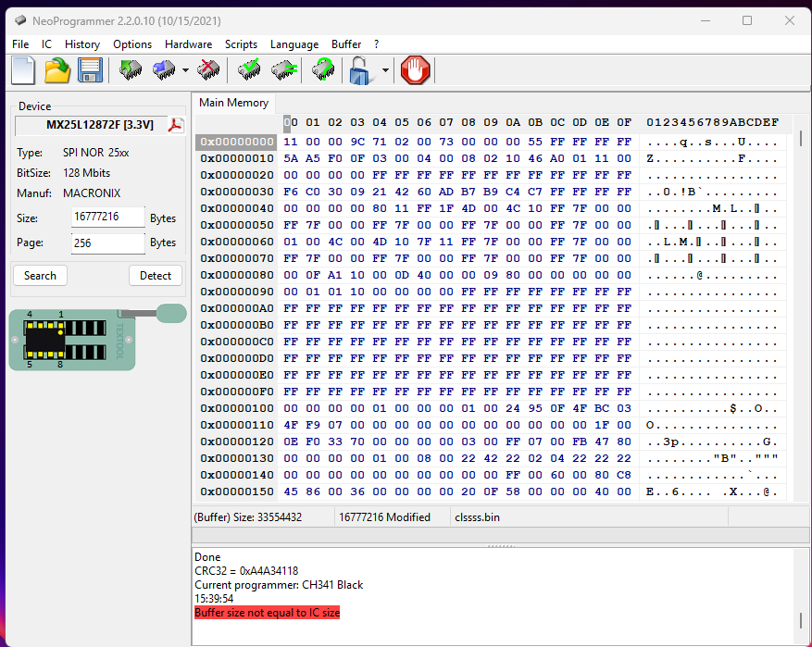Click the '(Buffer) Size: 33554432' status entry
Image resolution: width=812 pixels, height=647 pixels.
(247, 517)
